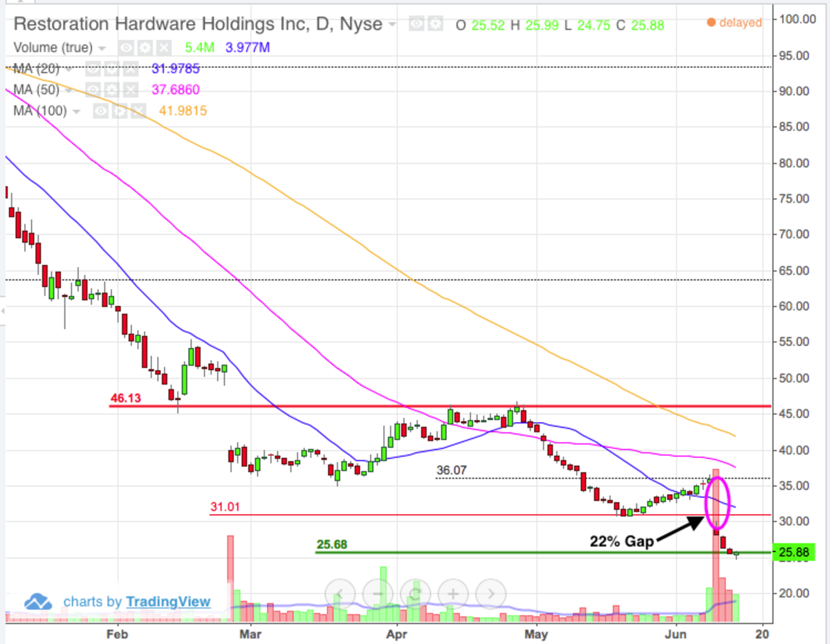Expand the MA (50) dropdown arrow
The image size is (830, 644).
pos(68,91)
